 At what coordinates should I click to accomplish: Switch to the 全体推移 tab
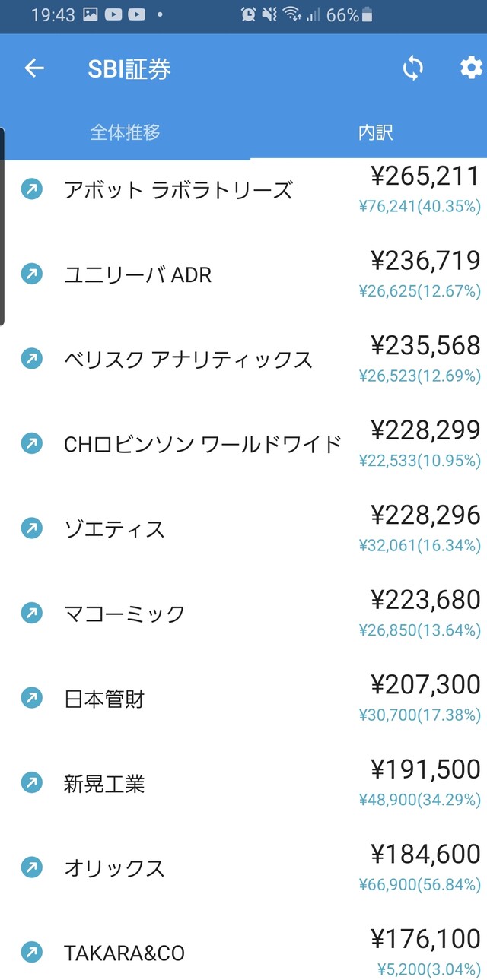[125, 132]
